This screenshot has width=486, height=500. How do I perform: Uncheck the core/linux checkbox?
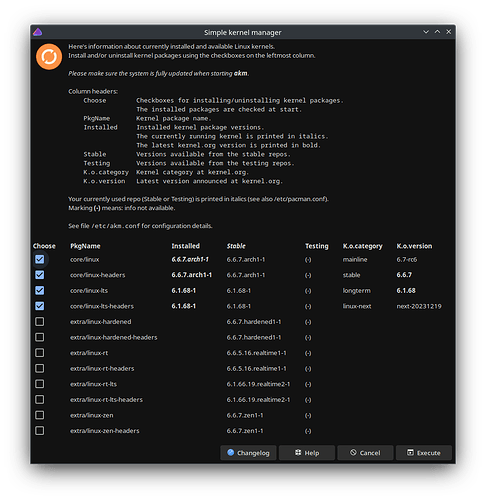(x=40, y=259)
